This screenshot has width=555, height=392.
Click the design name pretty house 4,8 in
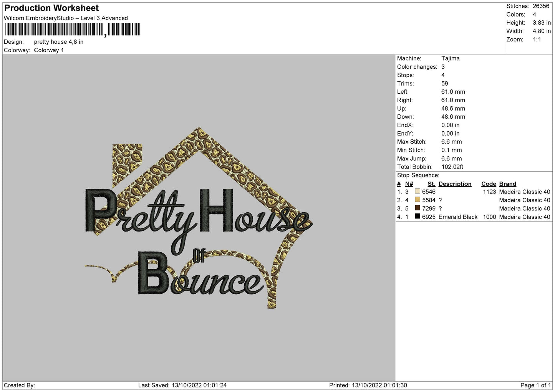59,42
